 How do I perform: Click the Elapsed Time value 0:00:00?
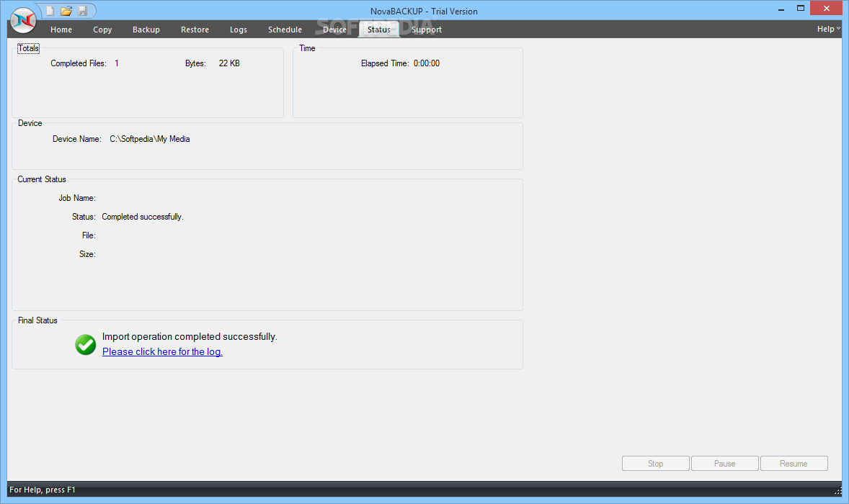427,63
